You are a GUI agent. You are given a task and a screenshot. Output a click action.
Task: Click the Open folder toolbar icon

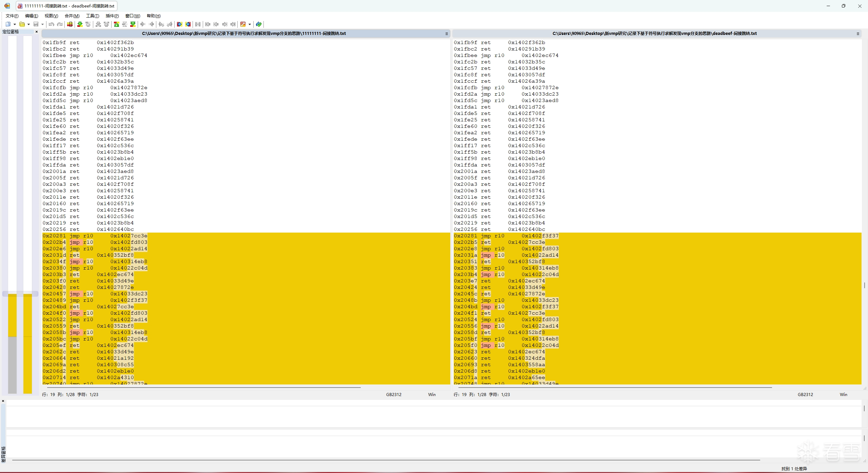(22, 24)
